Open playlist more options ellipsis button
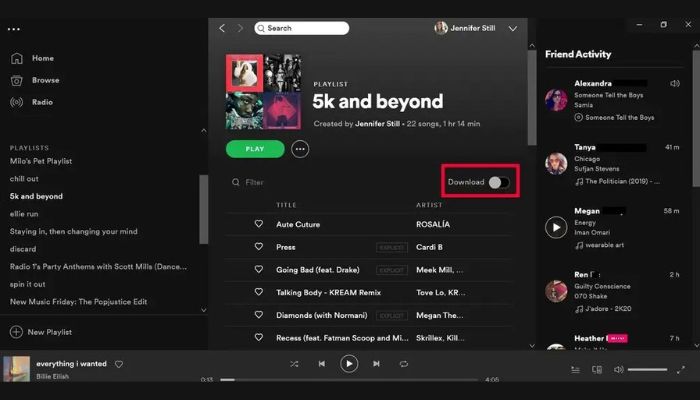The height and width of the screenshot is (400, 700). click(x=300, y=149)
